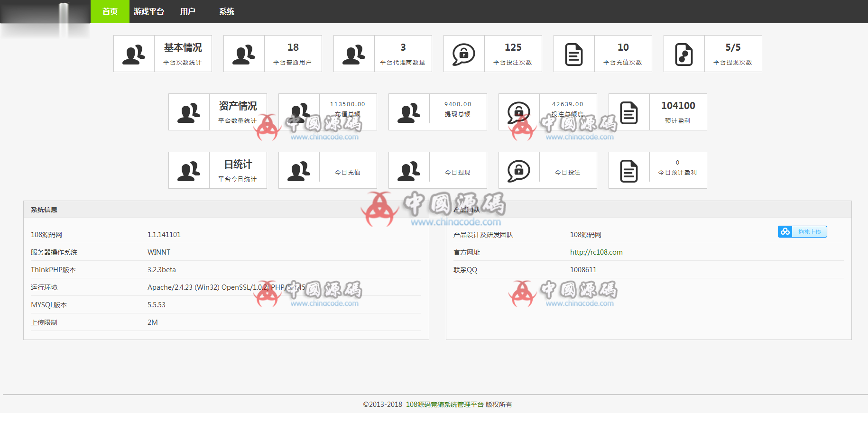Screen dimensions: 868x432
Task: Click the 系统信息 panel header
Action: (226, 210)
